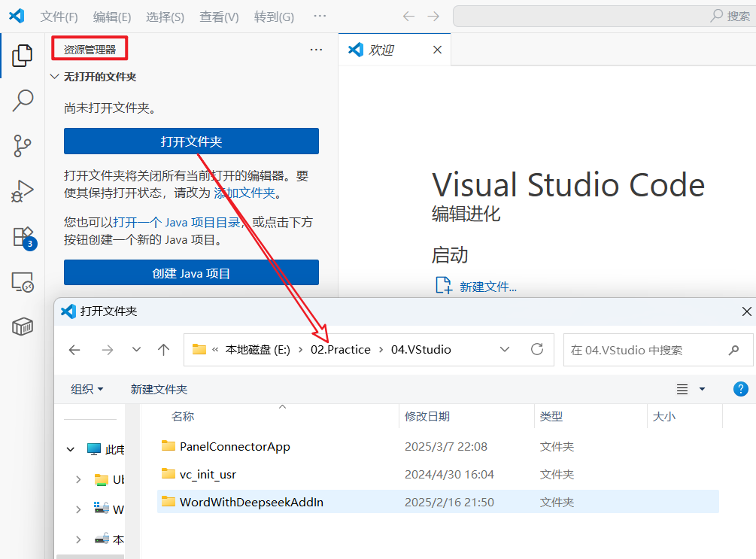
Task: Click the folder icon of WordWithDeepseekAddIn
Action: coord(169,501)
